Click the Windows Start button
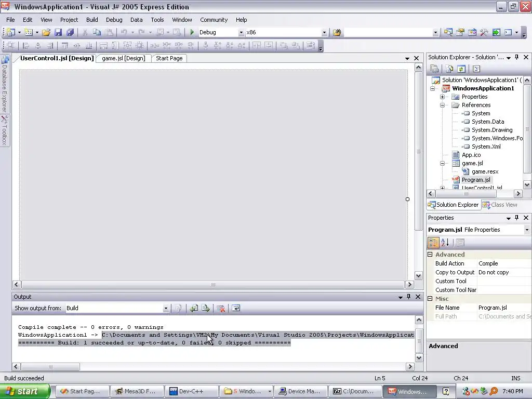This screenshot has height=399, width=532. point(25,391)
